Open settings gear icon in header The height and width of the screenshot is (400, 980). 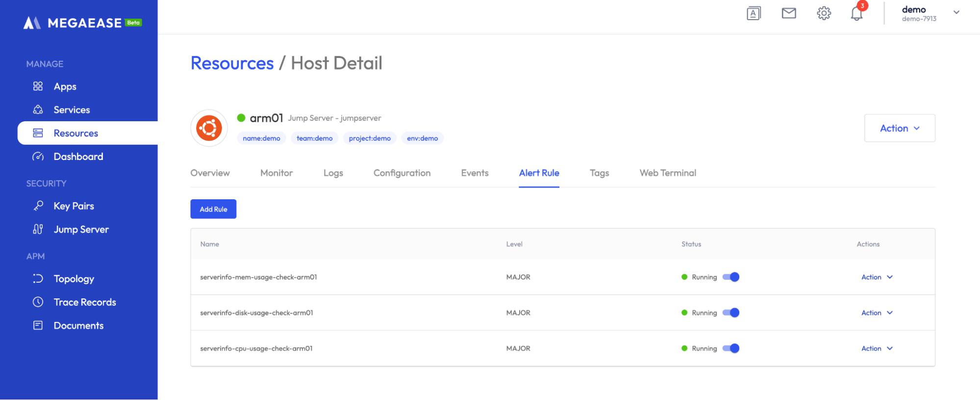pyautogui.click(x=824, y=13)
